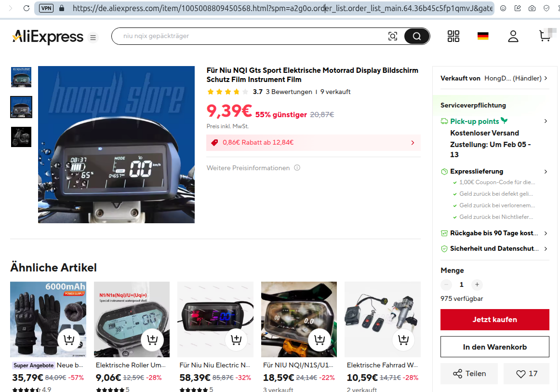The image size is (560, 392).
Task: Open the German flag language selector
Action: tap(483, 36)
